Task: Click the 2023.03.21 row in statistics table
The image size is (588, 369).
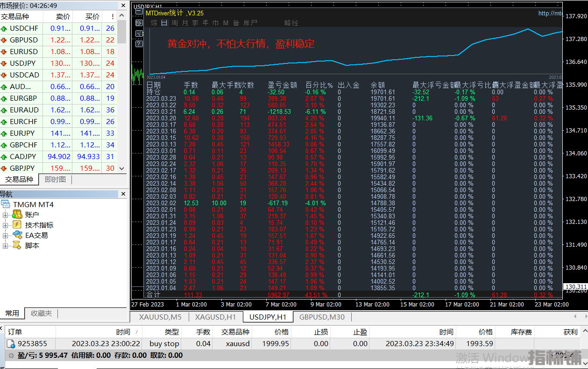Action: point(354,111)
